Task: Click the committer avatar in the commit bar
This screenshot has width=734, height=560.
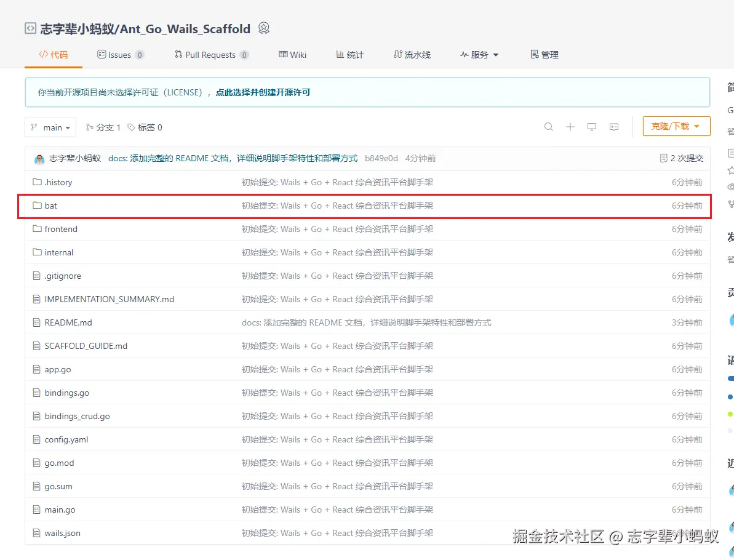Action: coord(39,159)
